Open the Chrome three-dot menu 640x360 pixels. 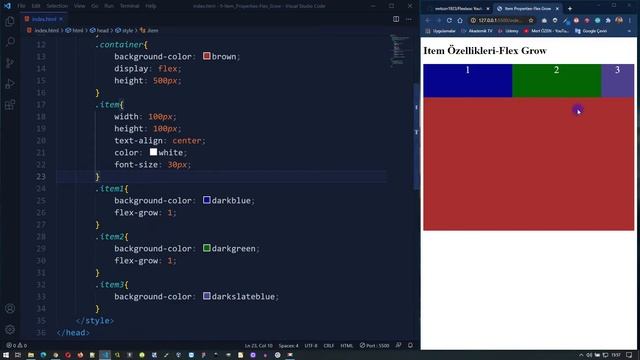point(630,20)
